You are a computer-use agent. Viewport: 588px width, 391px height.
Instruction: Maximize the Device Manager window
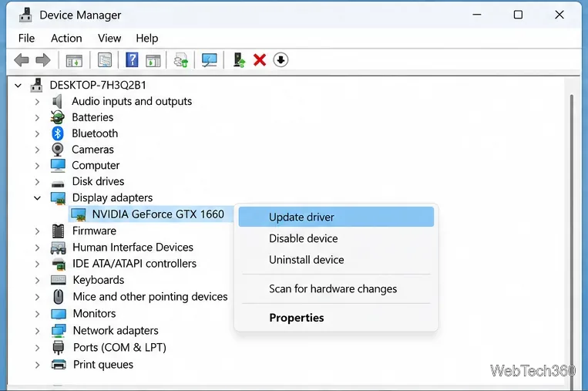point(518,15)
